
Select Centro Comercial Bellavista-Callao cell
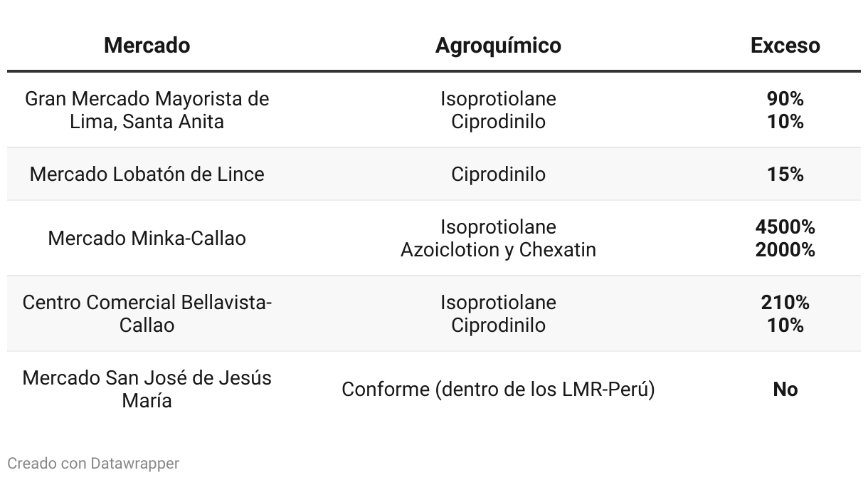[147, 313]
